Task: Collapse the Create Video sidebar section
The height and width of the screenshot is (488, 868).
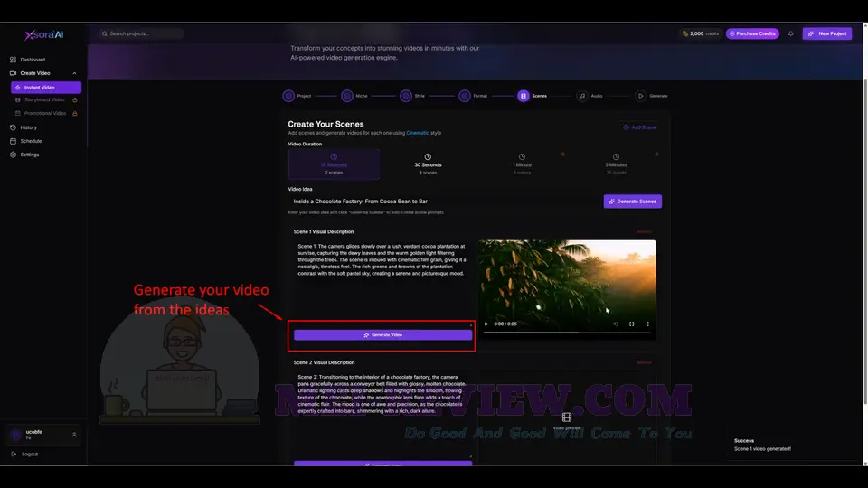Action: pos(74,73)
